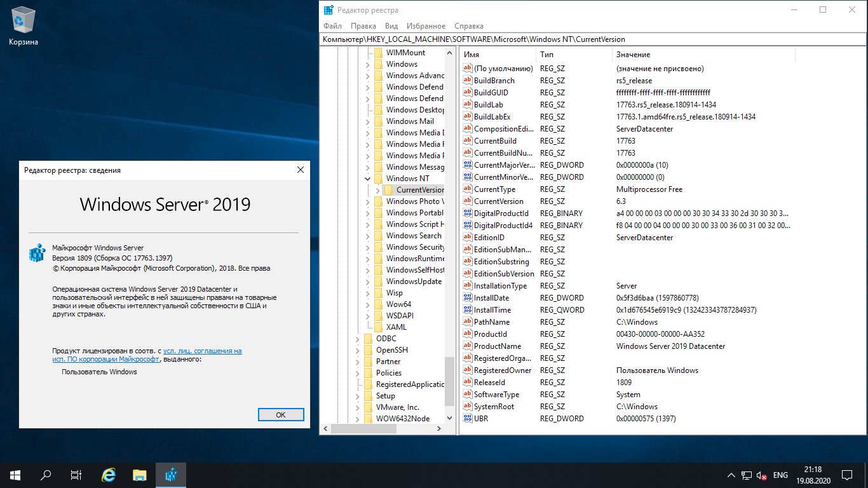Viewport: 868px width, 488px height.
Task: Collapse the Windows NT tree node
Action: pos(367,179)
